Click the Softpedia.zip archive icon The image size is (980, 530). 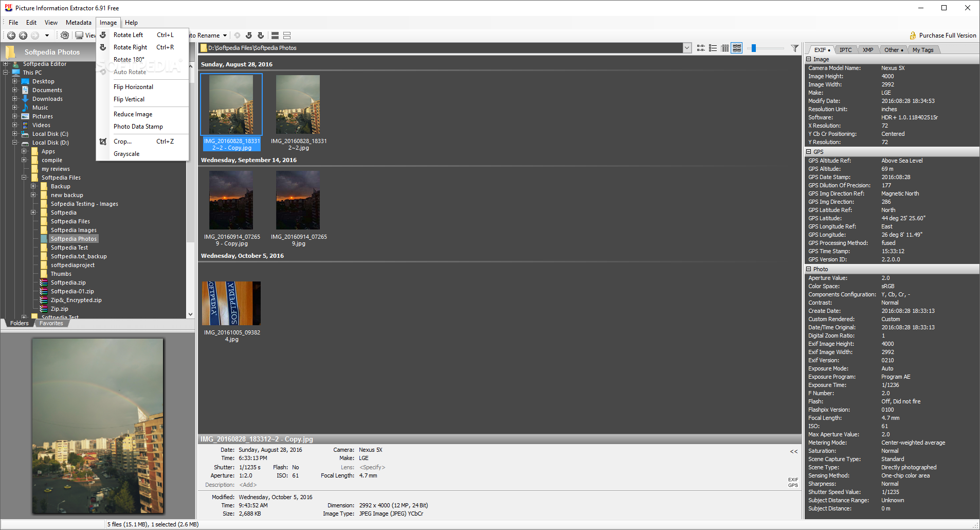click(x=44, y=282)
